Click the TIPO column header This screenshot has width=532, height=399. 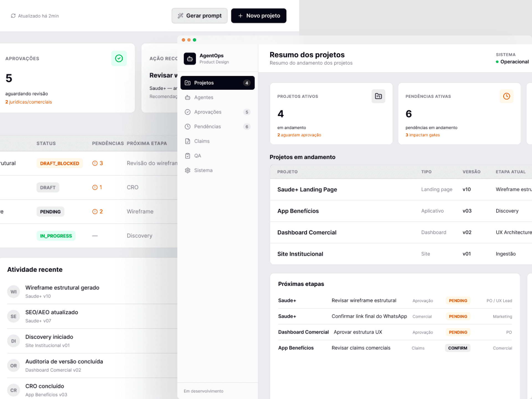426,172
